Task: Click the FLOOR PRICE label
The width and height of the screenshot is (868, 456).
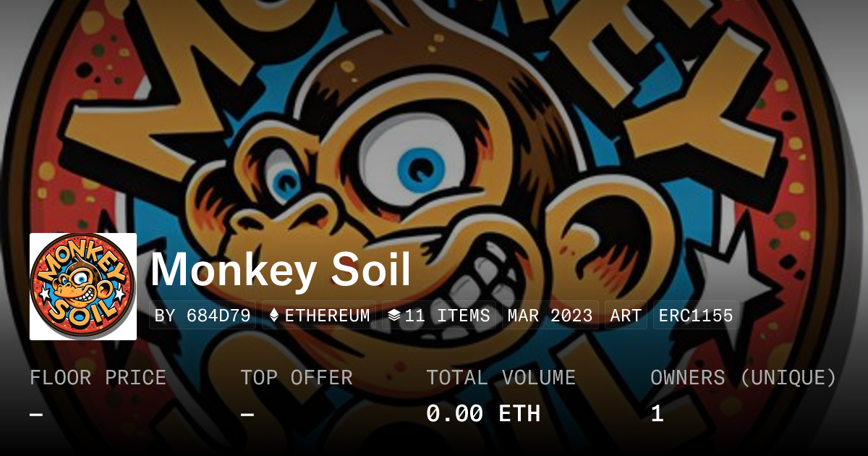Action: point(98,377)
